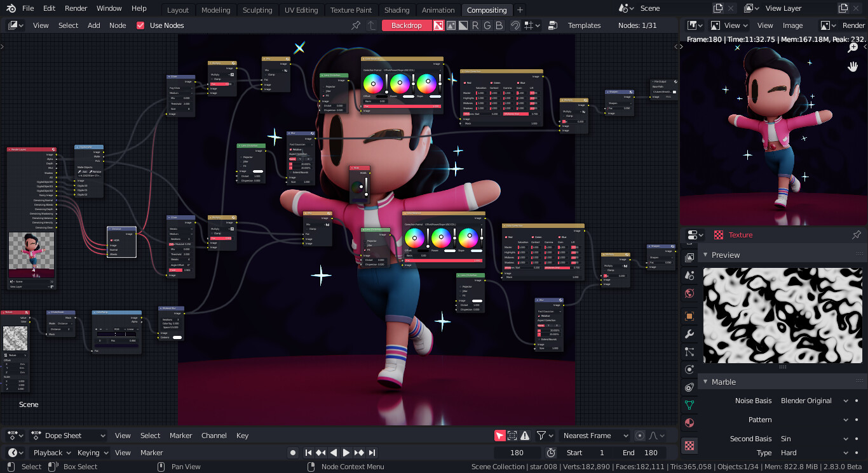Jump to the next keyframe
The width and height of the screenshot is (868, 473).
(x=359, y=453)
